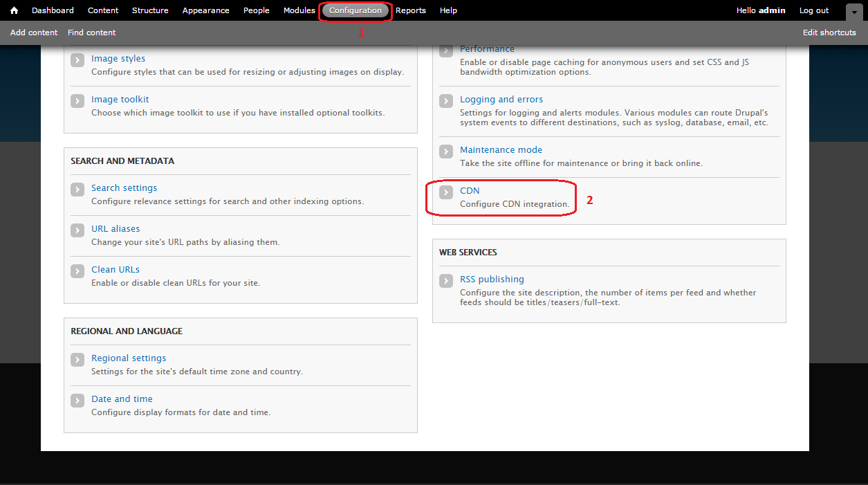The image size is (868, 485).
Task: Open Date and time settings
Action: [x=122, y=399]
